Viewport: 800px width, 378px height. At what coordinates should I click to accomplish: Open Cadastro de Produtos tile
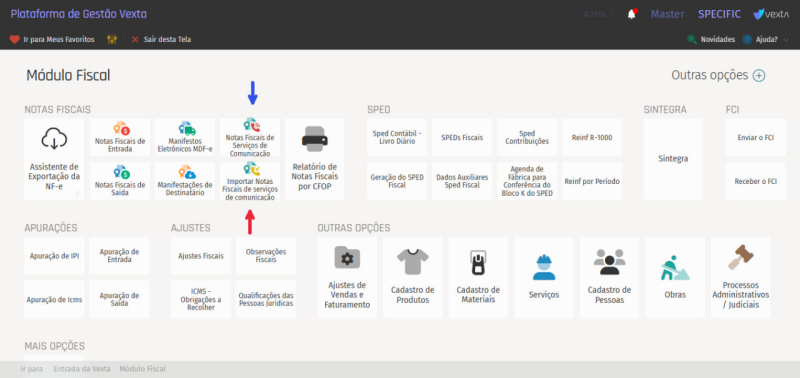click(413, 277)
